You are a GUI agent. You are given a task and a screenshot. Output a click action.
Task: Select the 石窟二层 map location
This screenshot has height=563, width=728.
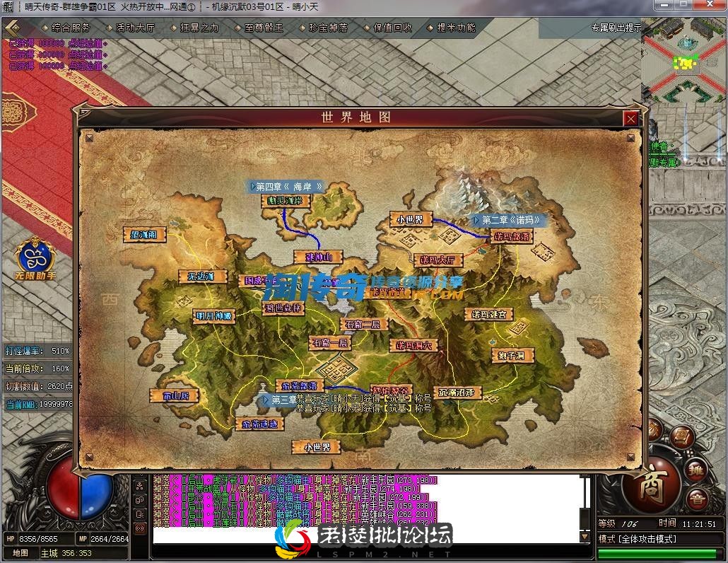(x=364, y=324)
